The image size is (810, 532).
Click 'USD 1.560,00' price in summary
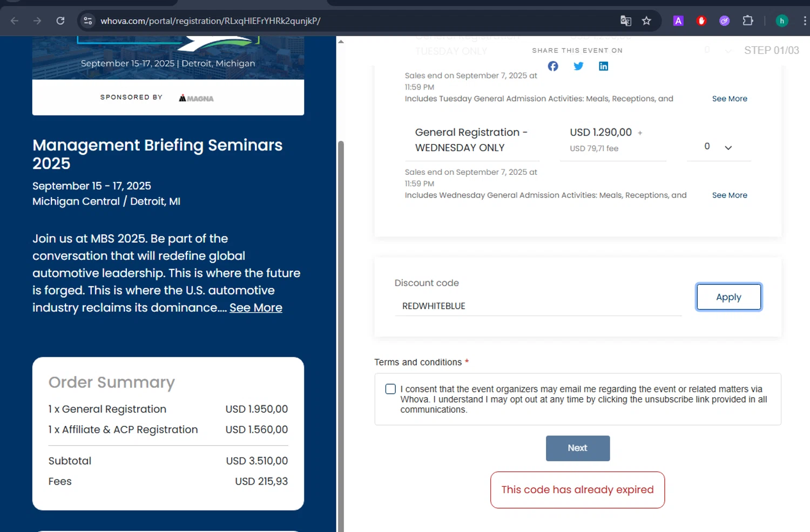coord(256,430)
